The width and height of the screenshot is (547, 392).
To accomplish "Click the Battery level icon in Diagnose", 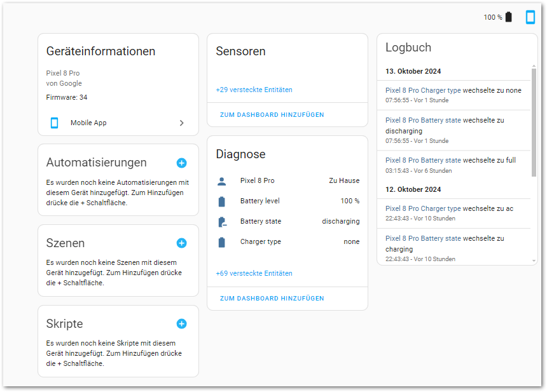I will pyautogui.click(x=221, y=201).
